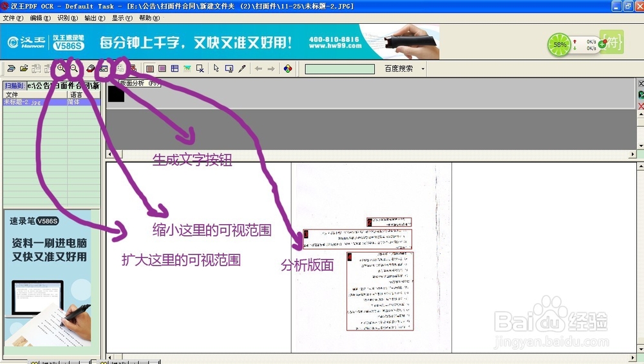Click the 速录笔 V586S sidebar advertisement
The width and height of the screenshot is (644, 364).
click(x=48, y=278)
